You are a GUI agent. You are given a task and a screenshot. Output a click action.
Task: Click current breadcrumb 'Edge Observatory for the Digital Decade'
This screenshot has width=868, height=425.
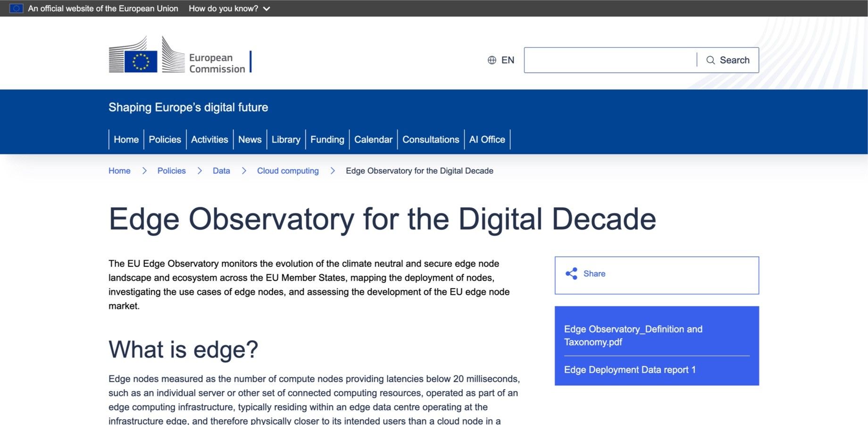(x=419, y=170)
